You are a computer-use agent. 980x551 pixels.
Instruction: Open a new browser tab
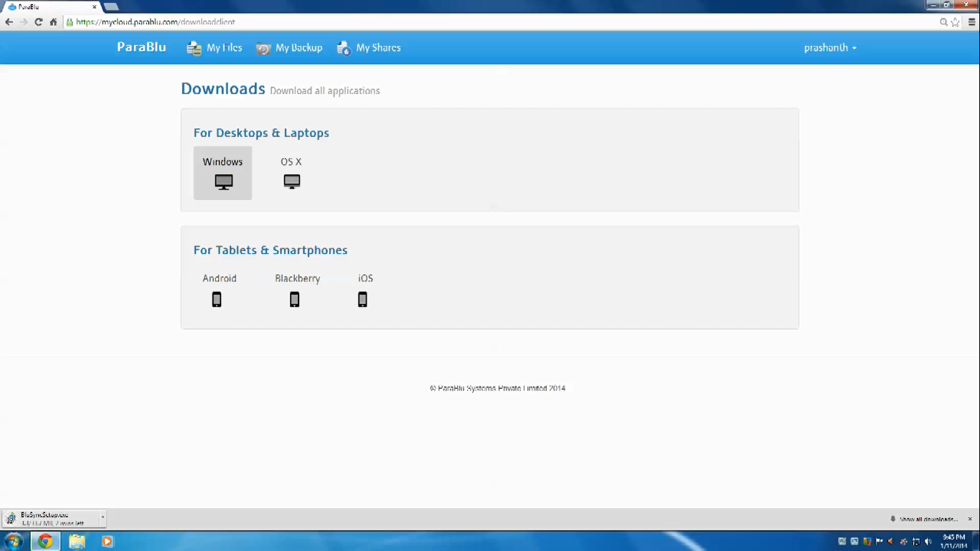tap(111, 7)
